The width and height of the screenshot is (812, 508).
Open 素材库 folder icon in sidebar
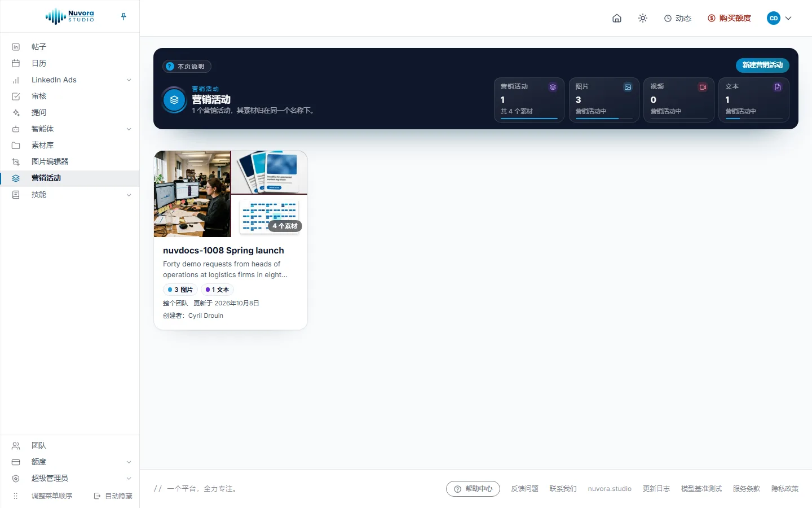point(16,145)
